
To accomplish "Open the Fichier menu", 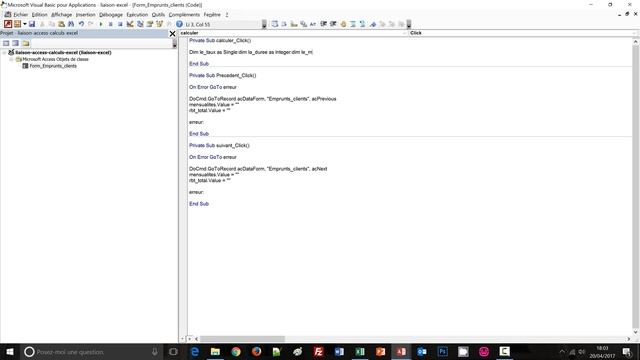I will click(x=20, y=15).
